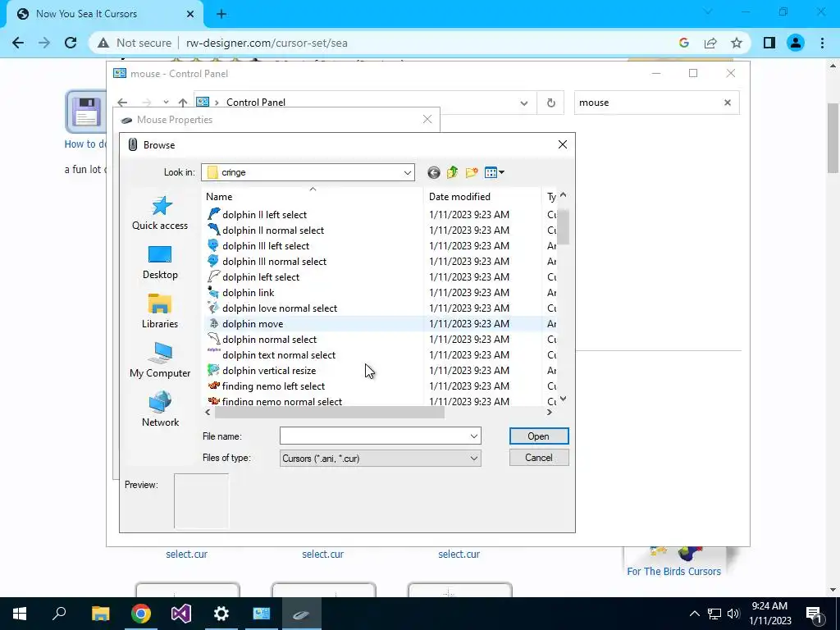Click the Open button in Browse dialog
The image size is (840, 630).
(x=538, y=436)
